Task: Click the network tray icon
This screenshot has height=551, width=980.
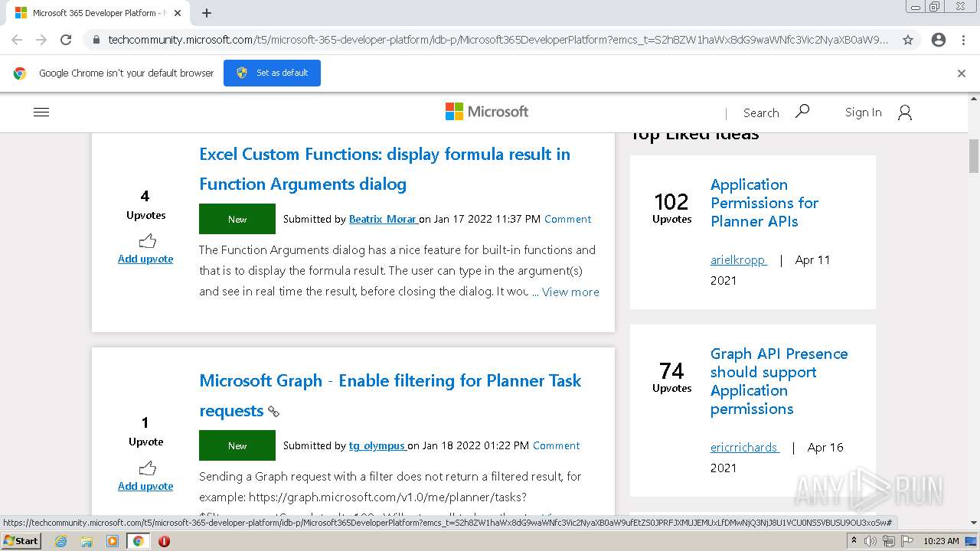Action: coord(889,541)
